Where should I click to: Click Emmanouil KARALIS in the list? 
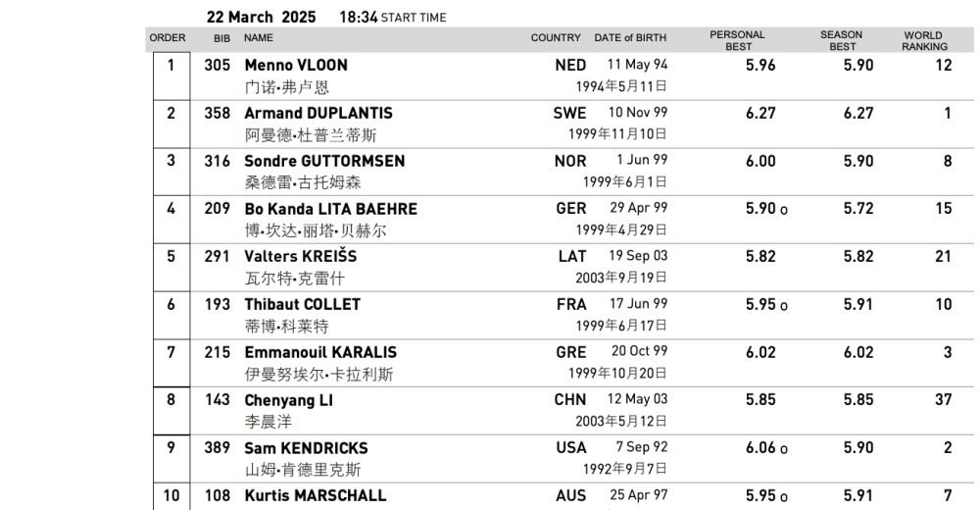(x=320, y=352)
